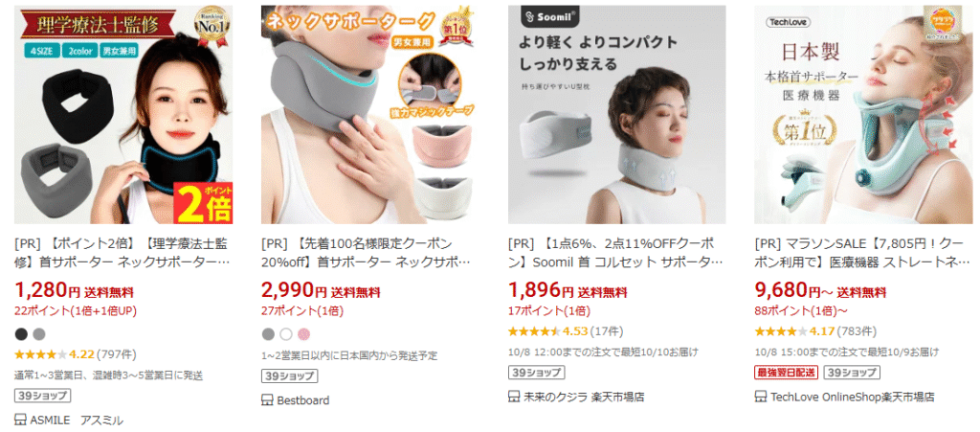The height and width of the screenshot is (432, 980).
Task: Click the shop icon beside TechLove OnlineShop楽天市場店
Action: [x=761, y=397]
